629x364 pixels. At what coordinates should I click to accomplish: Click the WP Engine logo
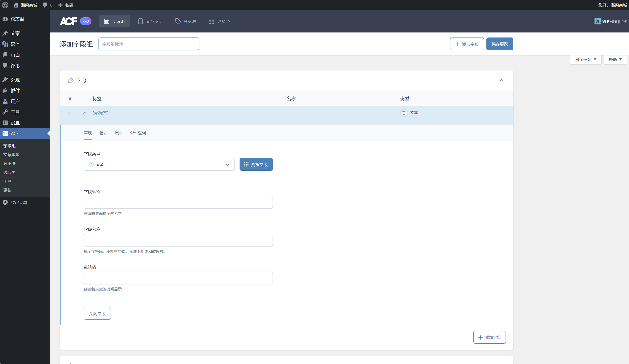pyautogui.click(x=611, y=21)
